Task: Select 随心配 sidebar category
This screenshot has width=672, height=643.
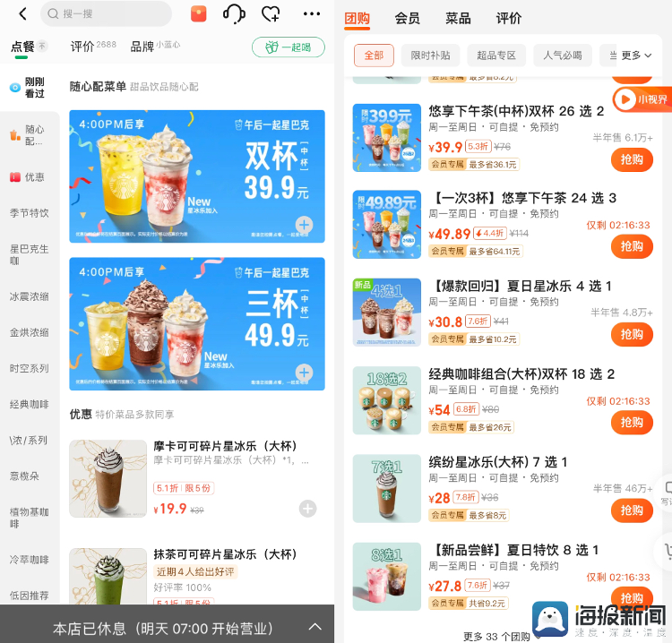Action: (x=30, y=135)
